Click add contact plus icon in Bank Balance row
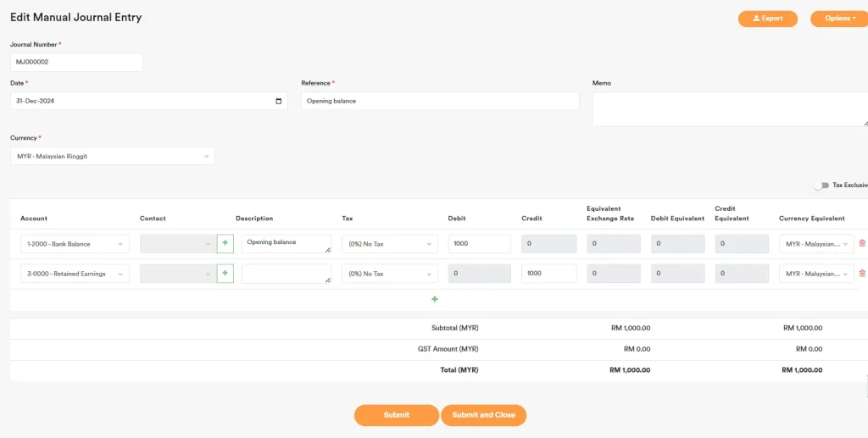Screen dimensions: 868x438 click(225, 244)
